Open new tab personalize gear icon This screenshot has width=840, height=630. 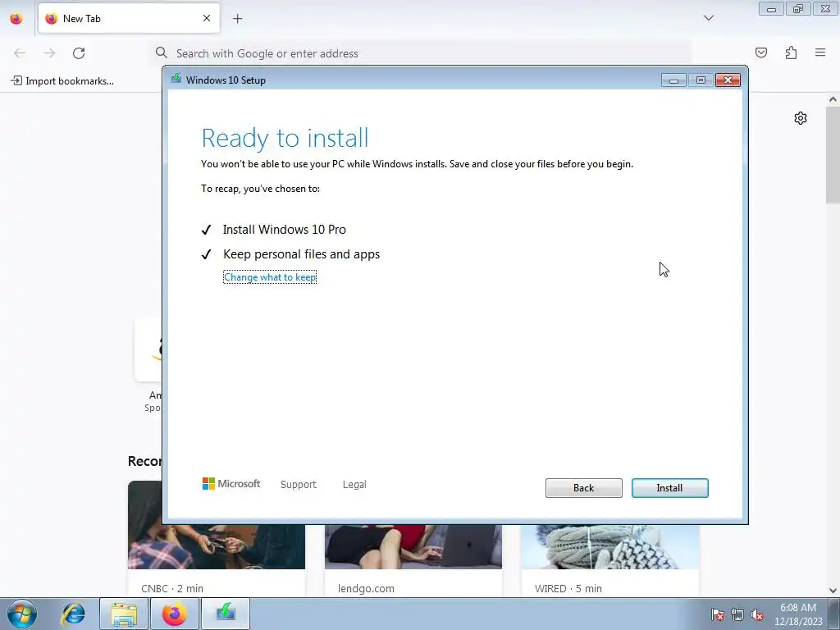(801, 118)
